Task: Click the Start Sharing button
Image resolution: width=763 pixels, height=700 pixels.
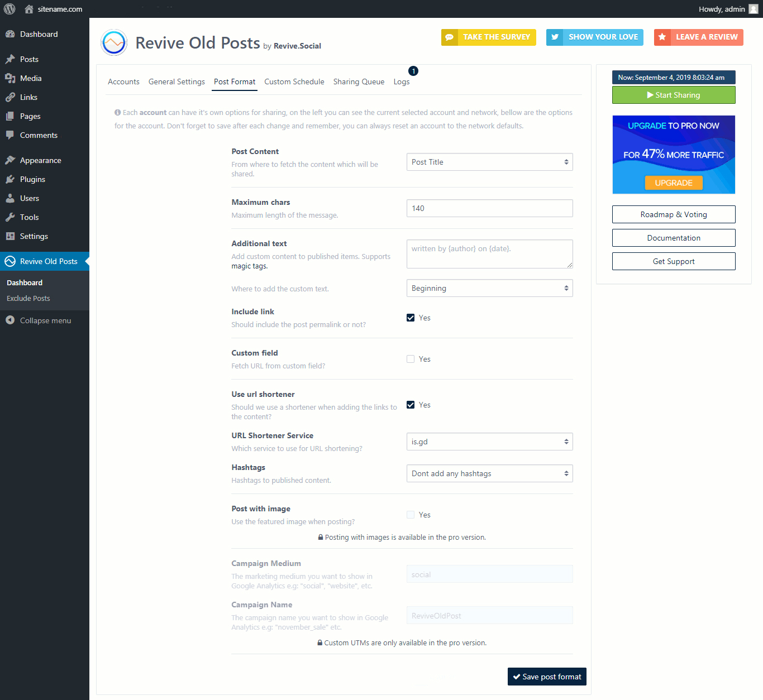Action: point(674,95)
